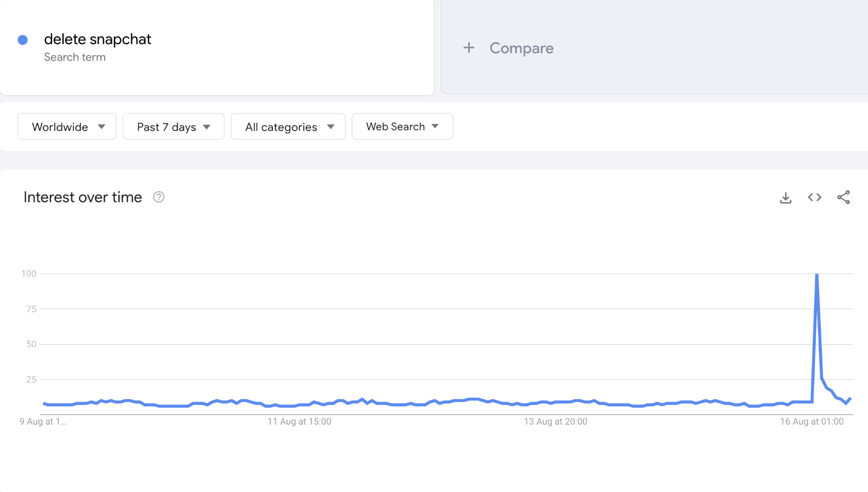The height and width of the screenshot is (492, 868).
Task: Click the 100 value on the y-axis
Action: tap(29, 273)
